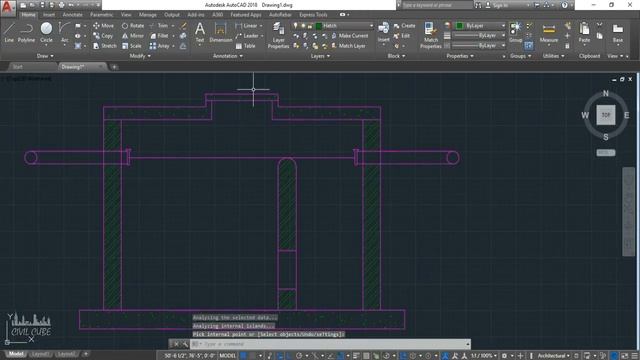Click Match Properties tool

(431, 36)
